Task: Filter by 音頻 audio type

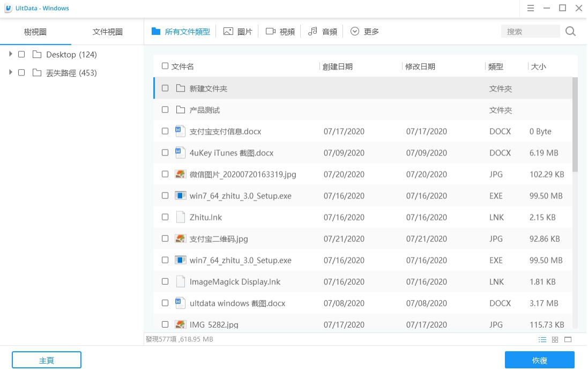Action: tap(323, 32)
